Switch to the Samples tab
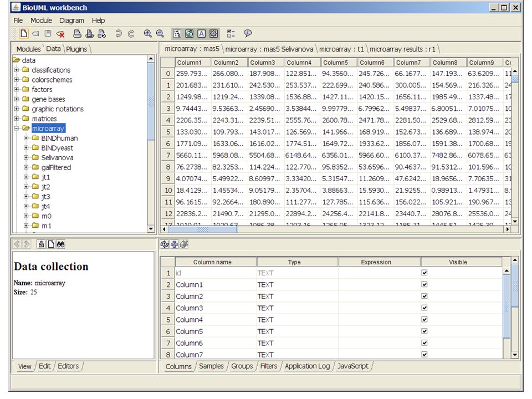 pyautogui.click(x=211, y=366)
